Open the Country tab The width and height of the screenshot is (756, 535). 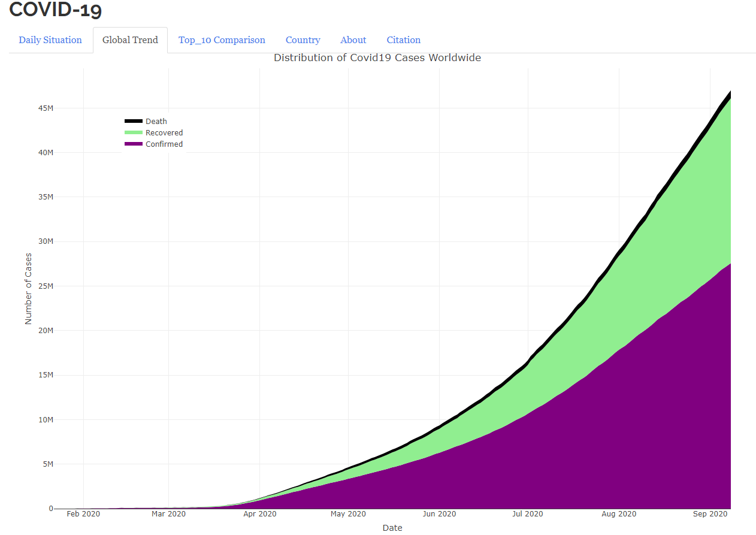(x=303, y=40)
